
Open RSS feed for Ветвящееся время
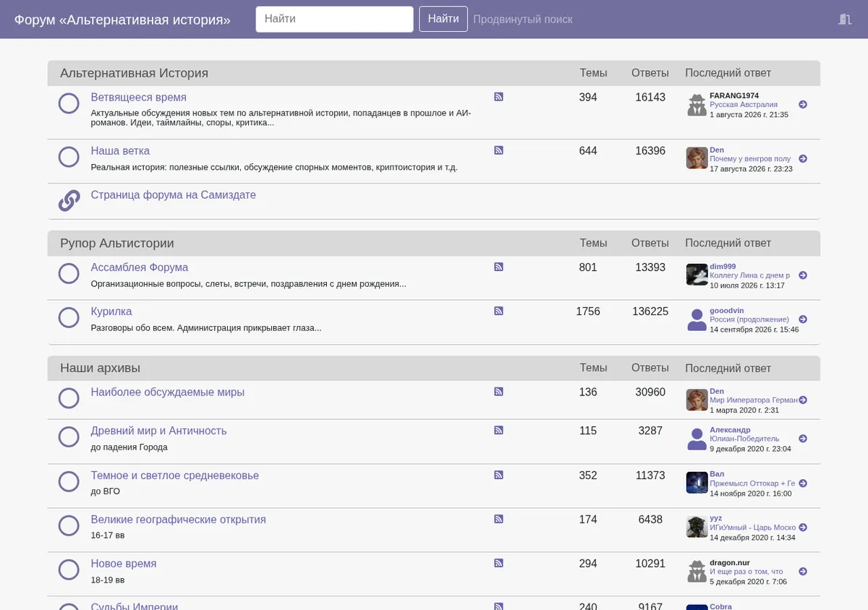498,97
